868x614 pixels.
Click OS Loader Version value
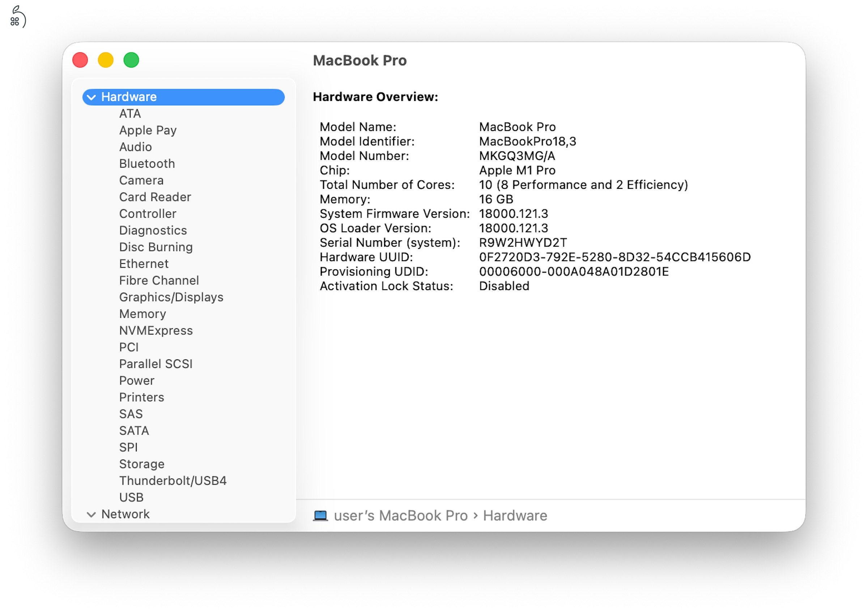(514, 229)
